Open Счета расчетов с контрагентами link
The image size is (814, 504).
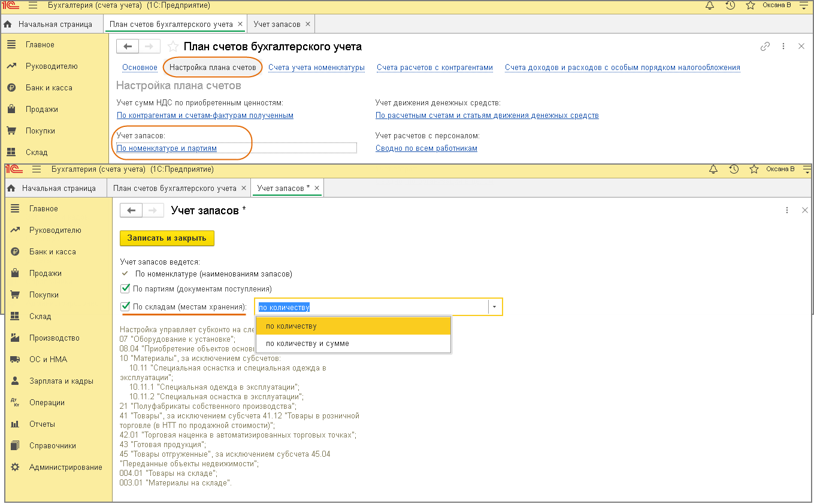click(435, 68)
